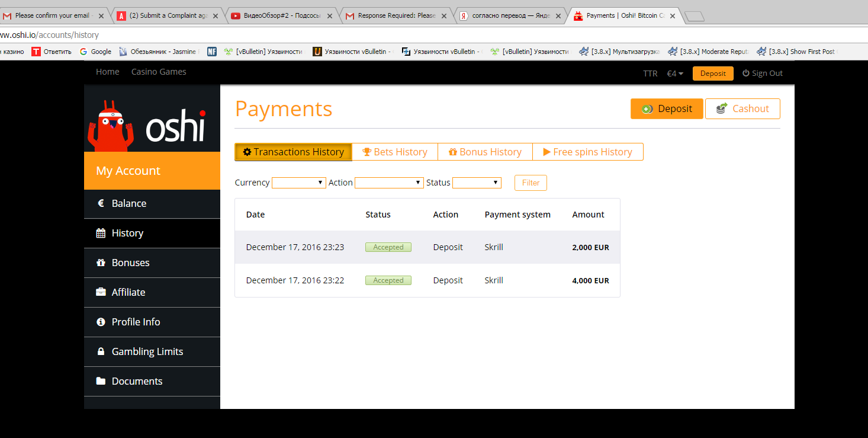Click the My Account sidebar header
868x438 pixels.
pos(152,171)
